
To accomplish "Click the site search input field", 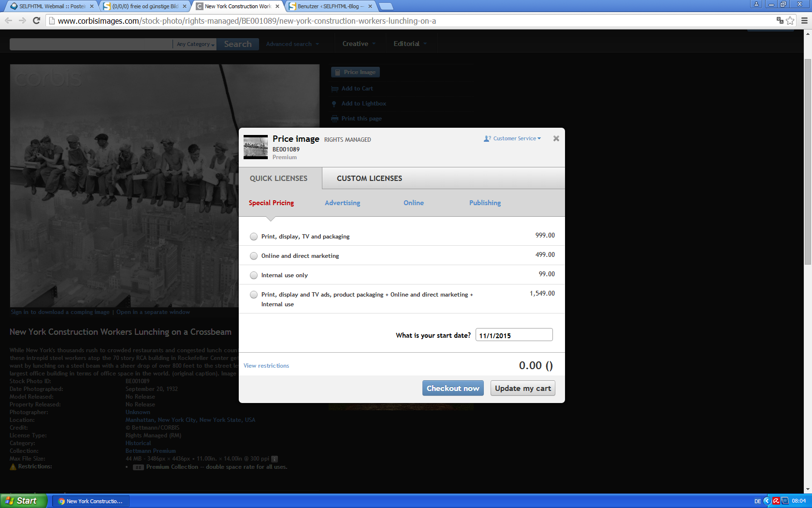I will click(x=91, y=44).
